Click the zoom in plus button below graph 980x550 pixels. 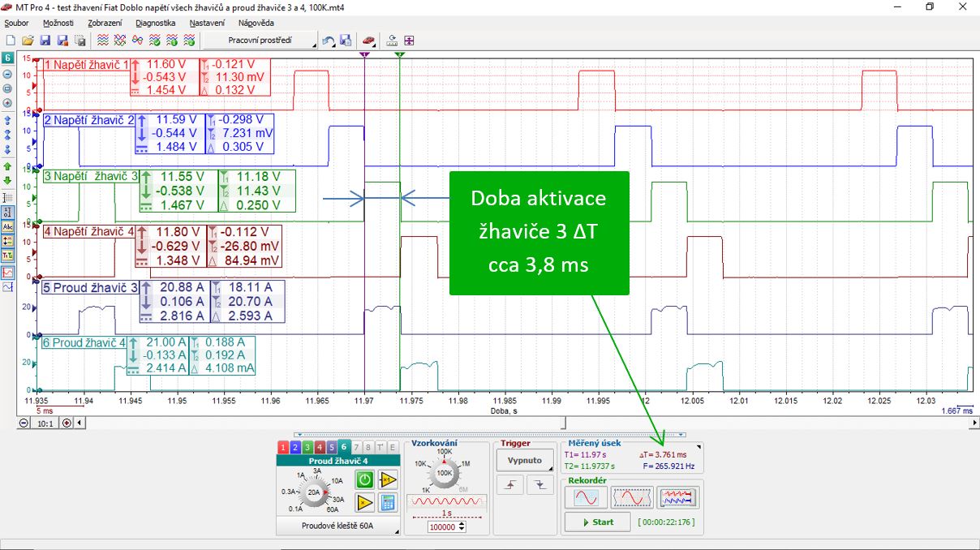click(x=67, y=423)
